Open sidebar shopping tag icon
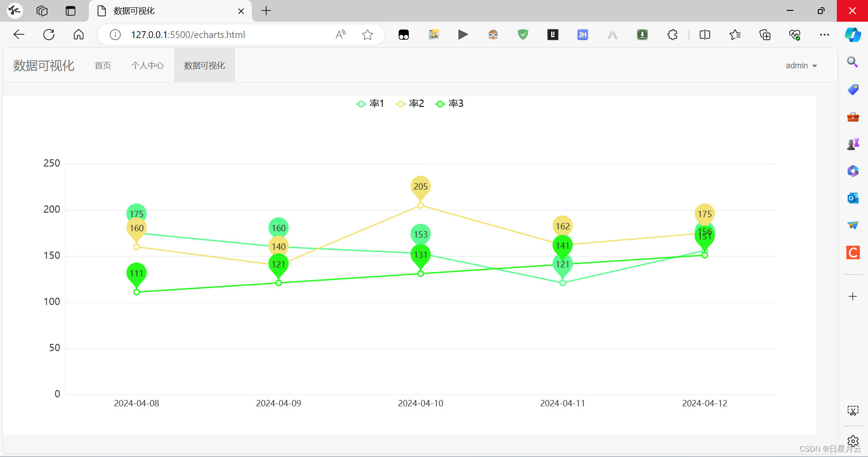The height and width of the screenshot is (457, 868). [853, 90]
